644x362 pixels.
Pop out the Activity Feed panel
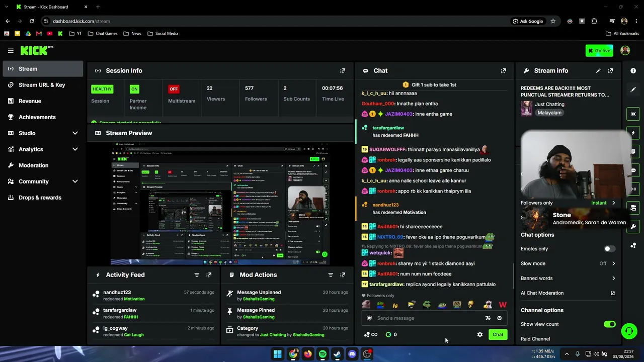(209, 275)
